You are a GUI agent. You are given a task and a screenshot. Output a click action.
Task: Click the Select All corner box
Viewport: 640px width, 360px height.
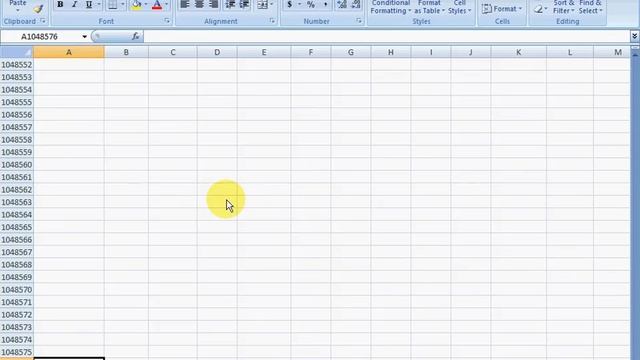point(16,52)
